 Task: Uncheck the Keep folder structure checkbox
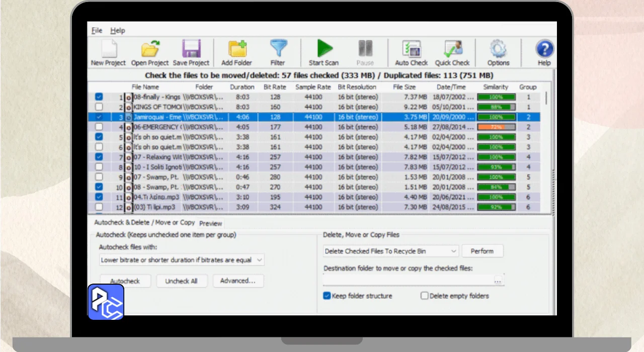[327, 296]
